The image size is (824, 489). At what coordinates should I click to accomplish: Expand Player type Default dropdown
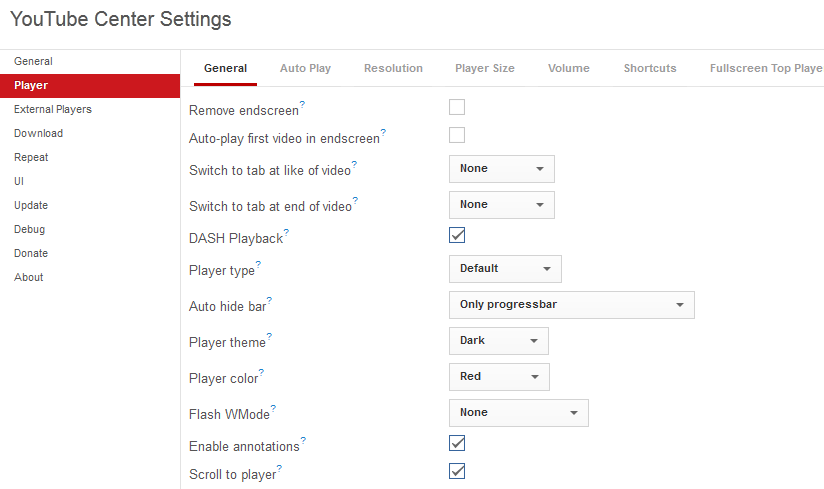[505, 269]
